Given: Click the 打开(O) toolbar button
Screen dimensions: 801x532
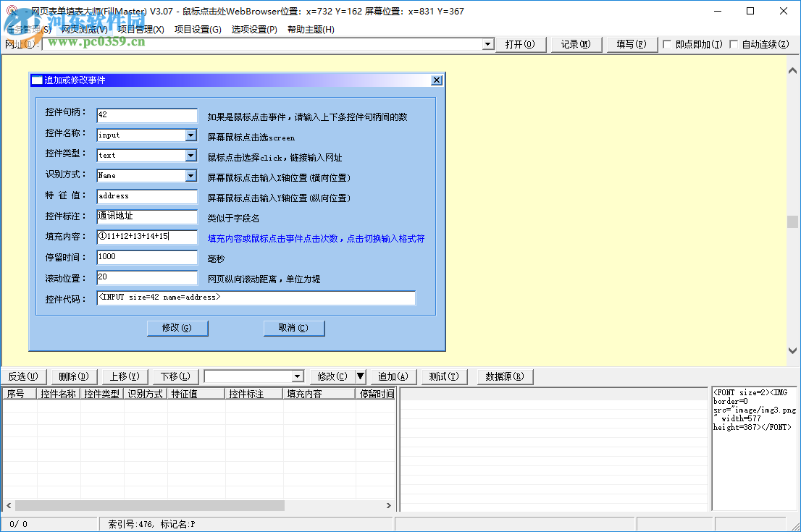Looking at the screenshot, I should click(521, 44).
